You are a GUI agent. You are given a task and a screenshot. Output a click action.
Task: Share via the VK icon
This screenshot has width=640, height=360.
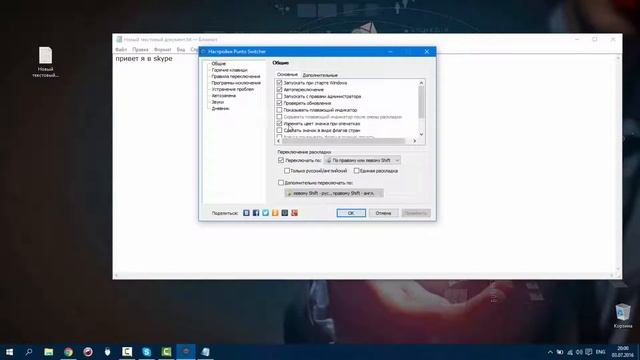click(x=246, y=213)
